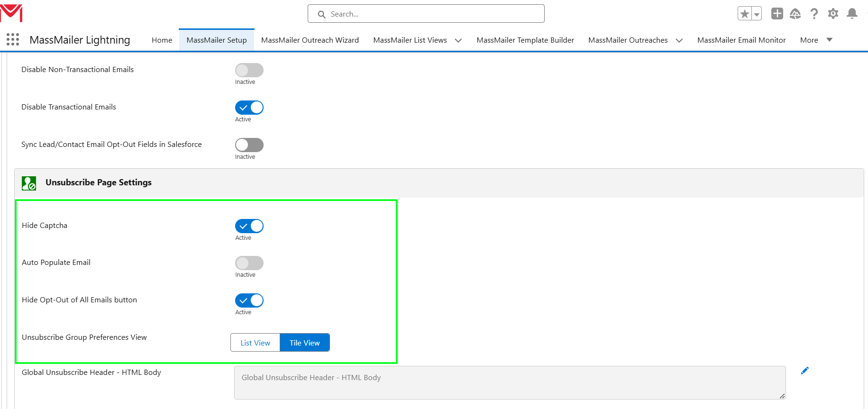Click the Unsubscribe Page Settings heading

(99, 182)
